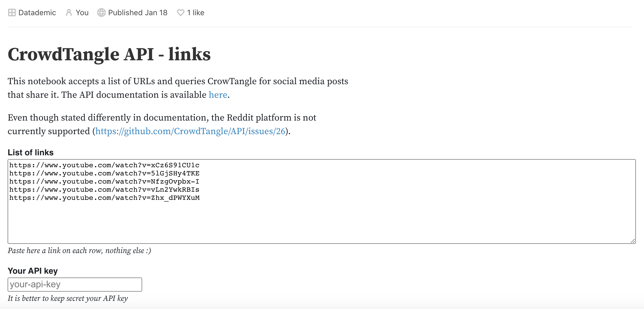The image size is (644, 309).
Task: Click the CrowdTangle API - links title
Action: pyautogui.click(x=109, y=54)
